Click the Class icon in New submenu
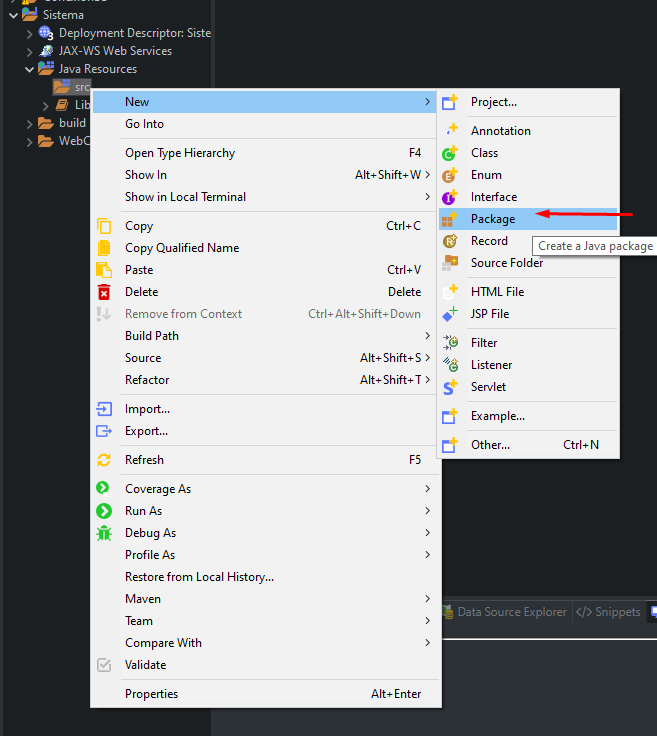Image resolution: width=657 pixels, height=736 pixels. (x=450, y=153)
